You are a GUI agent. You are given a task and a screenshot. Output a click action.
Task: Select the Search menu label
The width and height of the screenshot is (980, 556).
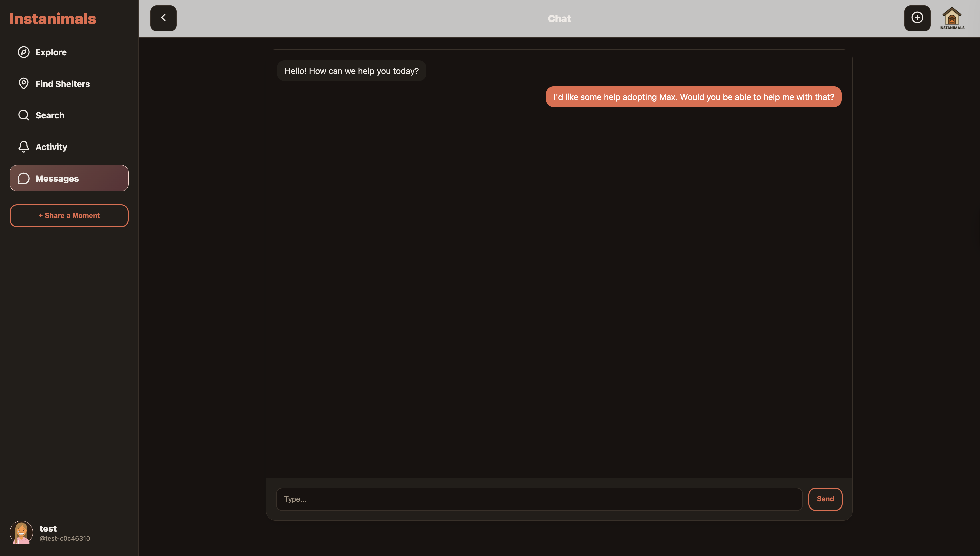50,115
